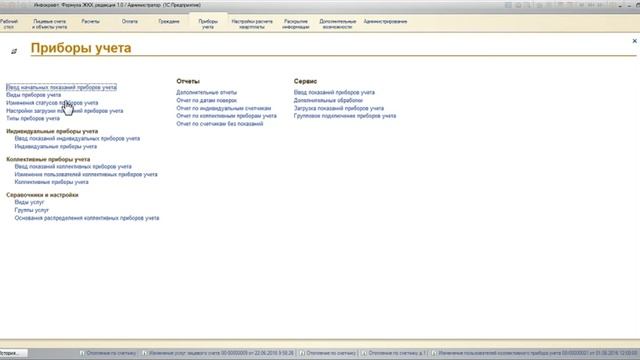The height and width of the screenshot is (360, 640).
Task: Open Ввод начальных показаний приборов учета
Action: [61, 87]
